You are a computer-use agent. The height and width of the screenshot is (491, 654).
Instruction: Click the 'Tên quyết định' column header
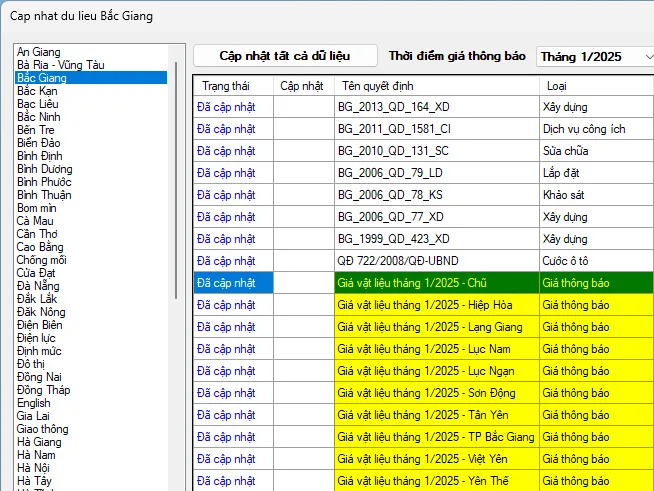(380, 85)
